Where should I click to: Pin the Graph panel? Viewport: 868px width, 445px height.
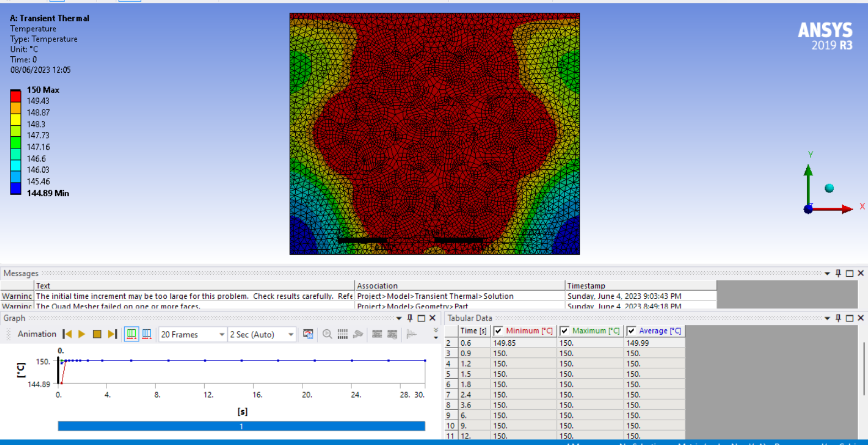410,318
